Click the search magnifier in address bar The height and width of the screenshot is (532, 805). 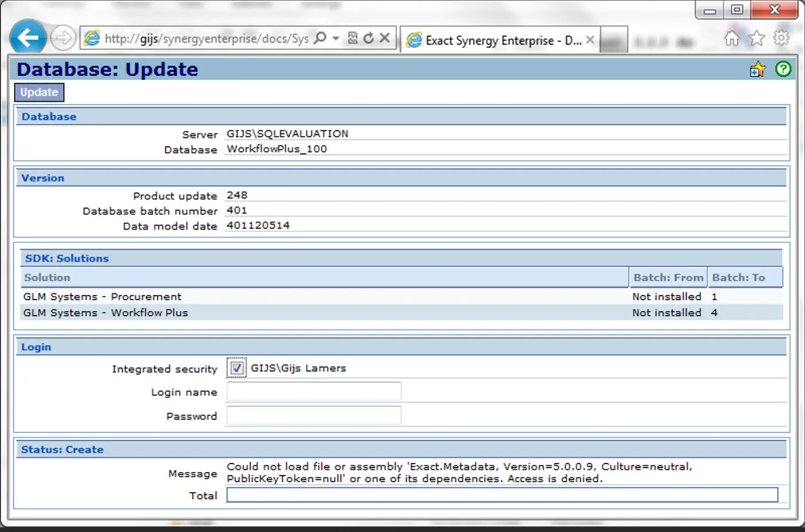(x=321, y=38)
